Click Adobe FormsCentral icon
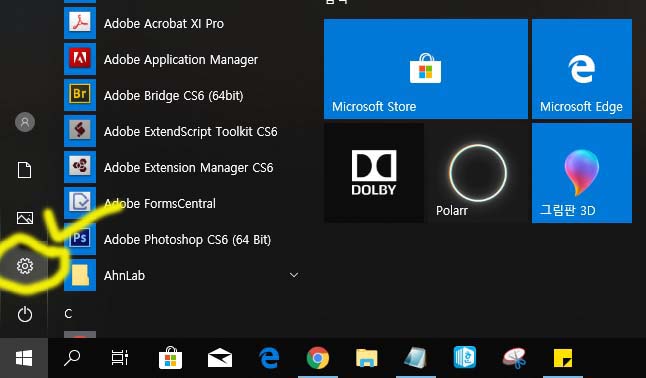Screen dimensions: 646x378 click(x=80, y=203)
